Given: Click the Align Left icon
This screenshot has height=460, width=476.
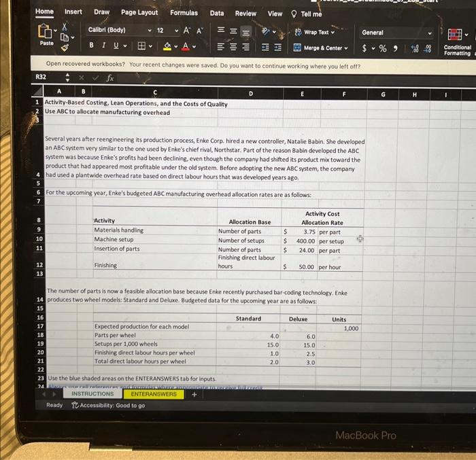Looking at the screenshot, I should (221, 47).
